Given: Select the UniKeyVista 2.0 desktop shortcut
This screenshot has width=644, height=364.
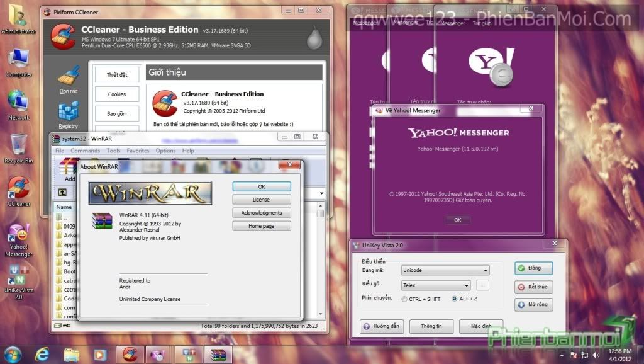Looking at the screenshot, I should click(18, 282).
